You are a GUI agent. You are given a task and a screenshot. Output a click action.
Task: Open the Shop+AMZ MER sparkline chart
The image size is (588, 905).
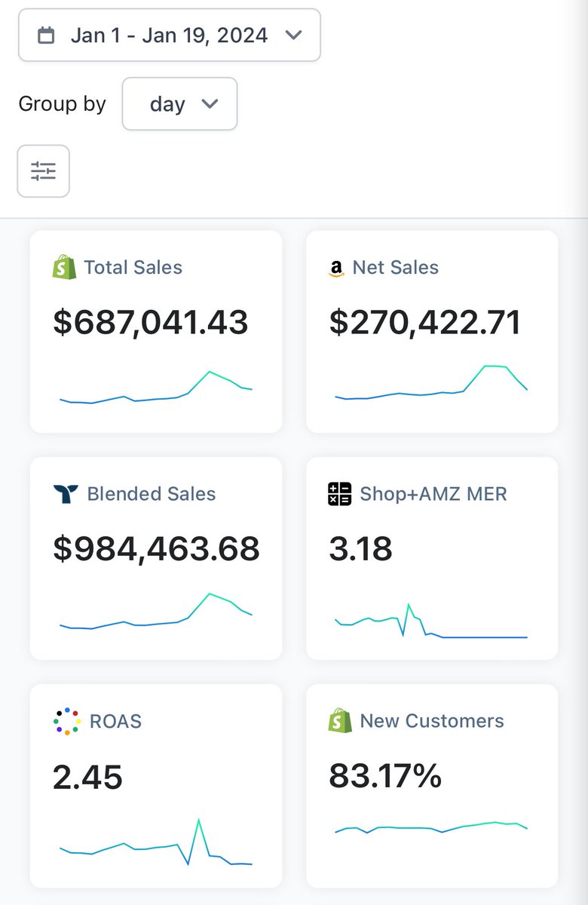click(431, 621)
